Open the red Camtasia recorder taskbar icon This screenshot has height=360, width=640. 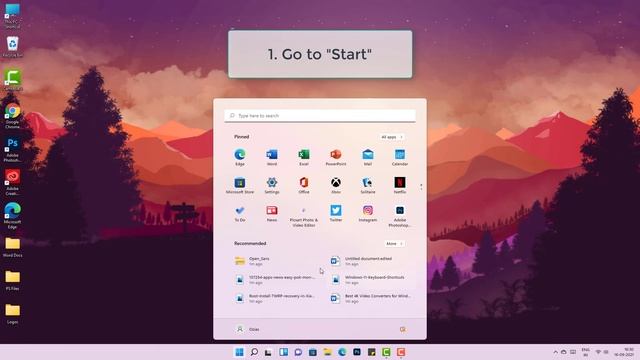(x=401, y=352)
